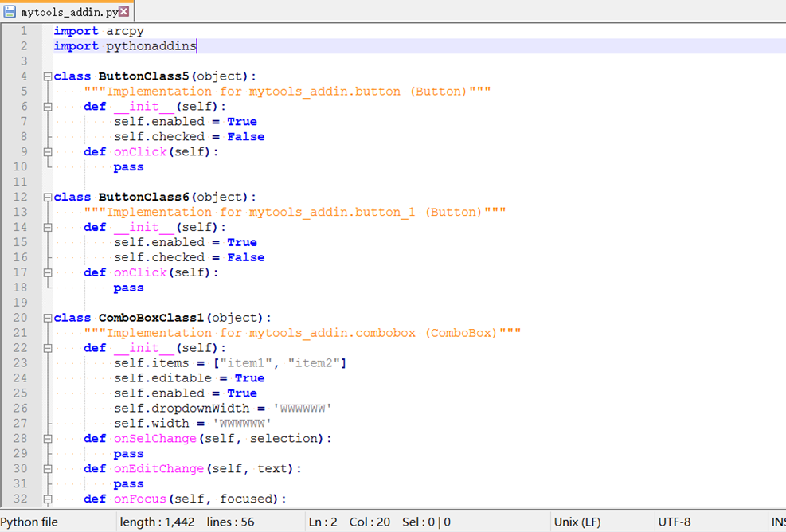The height and width of the screenshot is (532, 786).
Task: Click the onFocus method name
Action: pyautogui.click(x=140, y=499)
